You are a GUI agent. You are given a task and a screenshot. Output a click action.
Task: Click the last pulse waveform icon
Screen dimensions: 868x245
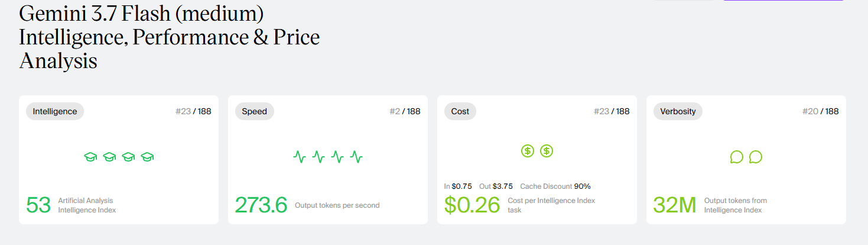356,157
